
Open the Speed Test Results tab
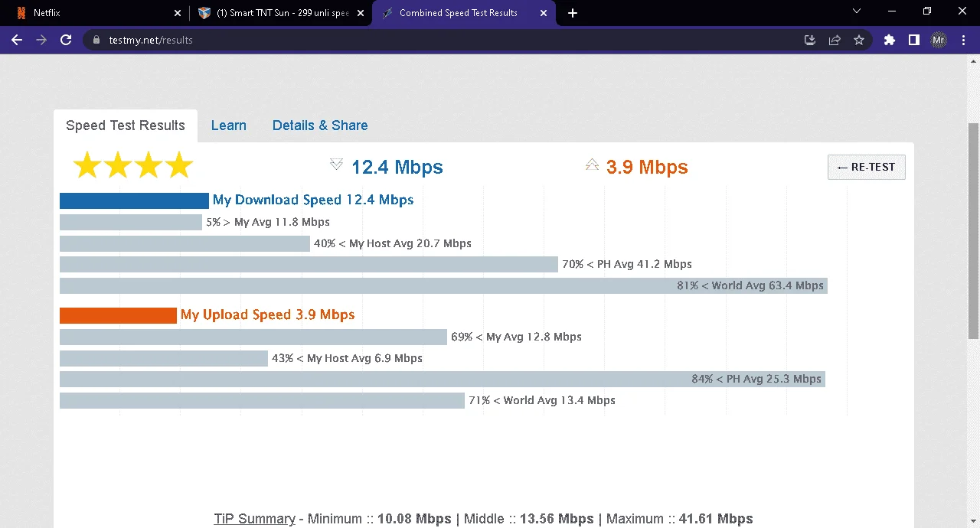pyautogui.click(x=126, y=125)
